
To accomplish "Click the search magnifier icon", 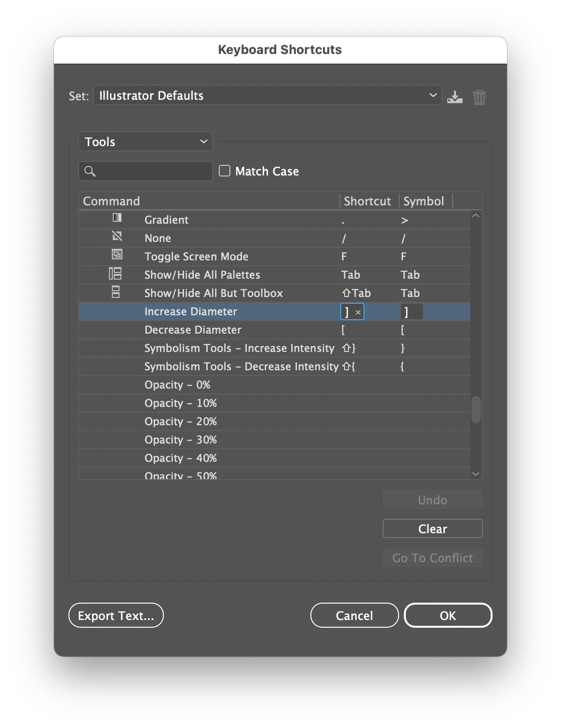I will coord(90,171).
